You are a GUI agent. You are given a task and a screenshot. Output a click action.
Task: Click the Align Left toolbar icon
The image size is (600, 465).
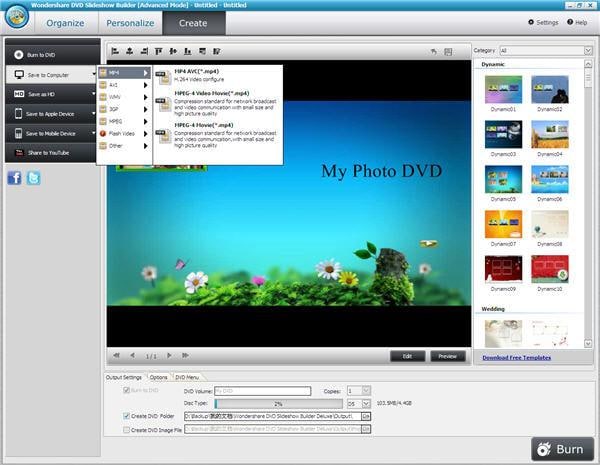(x=115, y=51)
